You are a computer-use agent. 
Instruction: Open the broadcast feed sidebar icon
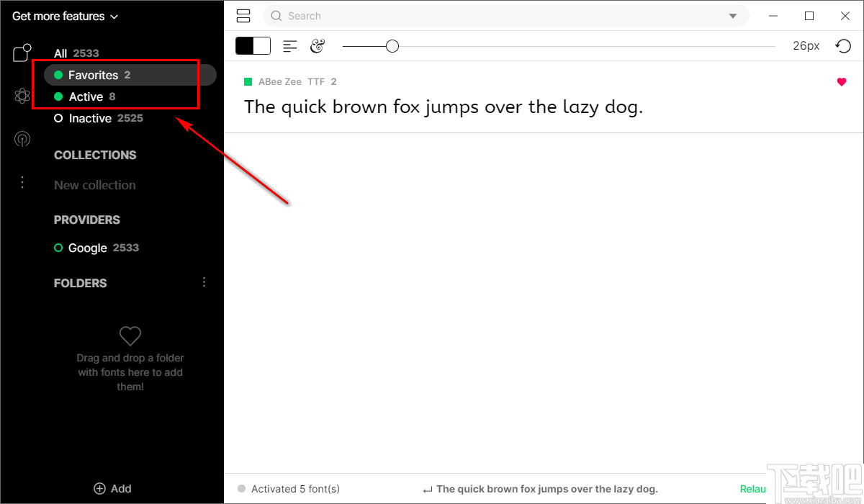click(x=22, y=140)
